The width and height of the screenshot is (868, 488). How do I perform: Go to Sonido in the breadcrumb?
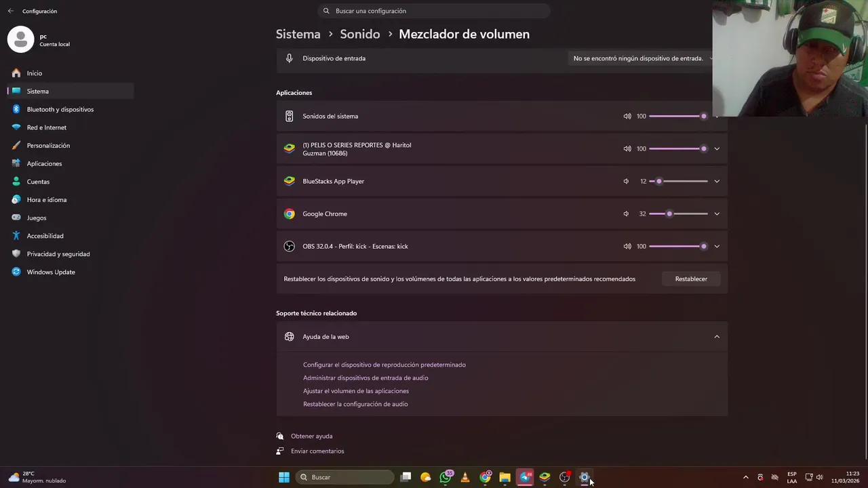tap(359, 34)
